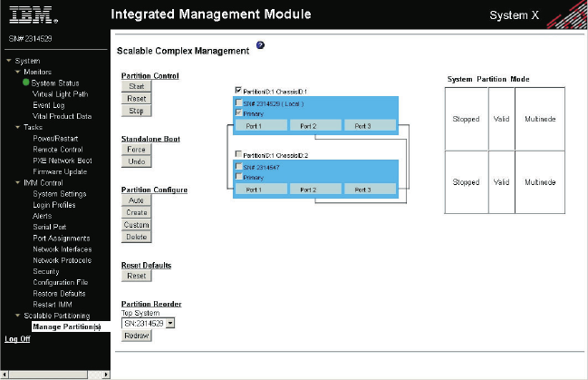The image size is (588, 380).
Task: Open System Status page
Action: [55, 83]
